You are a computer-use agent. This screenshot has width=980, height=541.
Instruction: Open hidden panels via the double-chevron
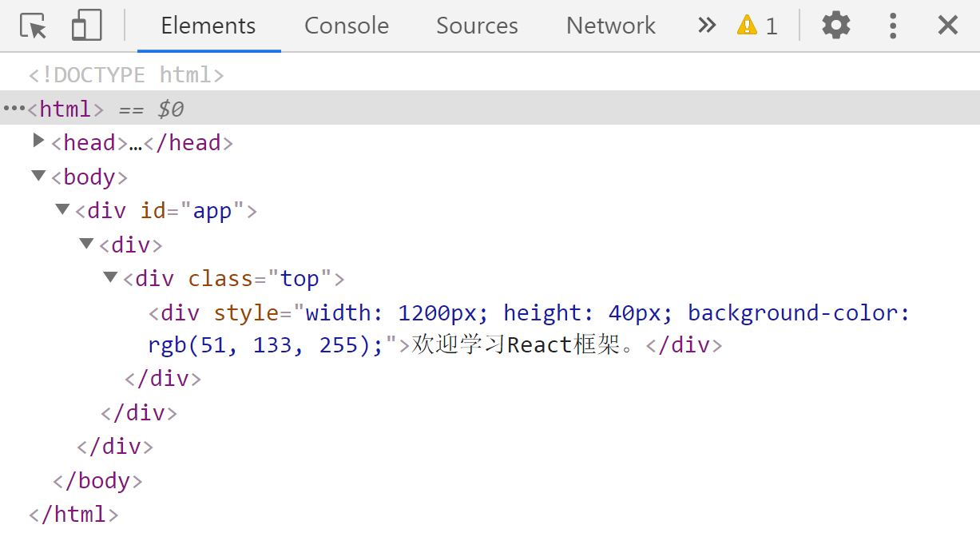(x=706, y=25)
